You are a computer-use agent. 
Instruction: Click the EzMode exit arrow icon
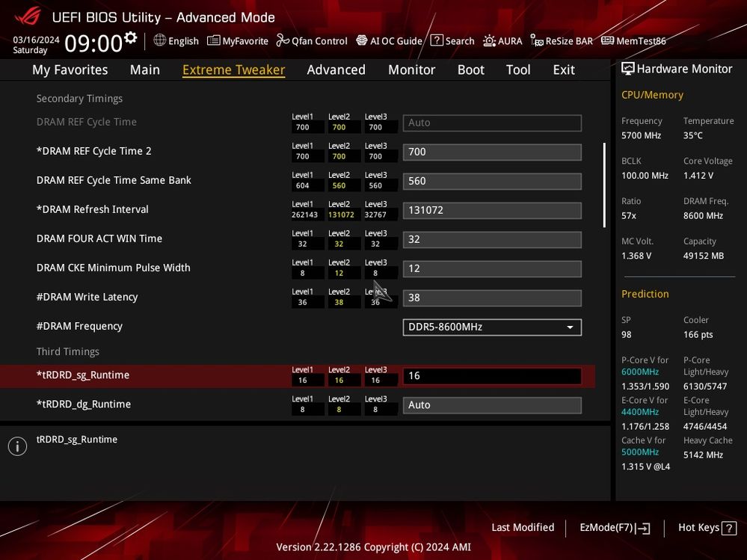[642, 528]
